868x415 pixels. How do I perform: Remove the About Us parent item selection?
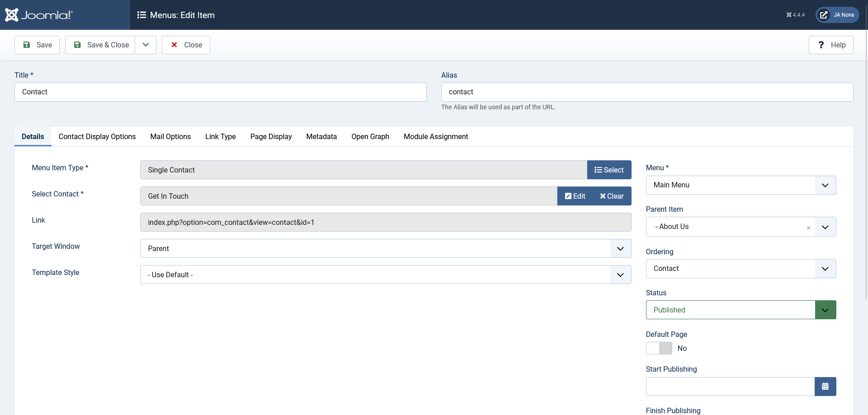(x=808, y=228)
